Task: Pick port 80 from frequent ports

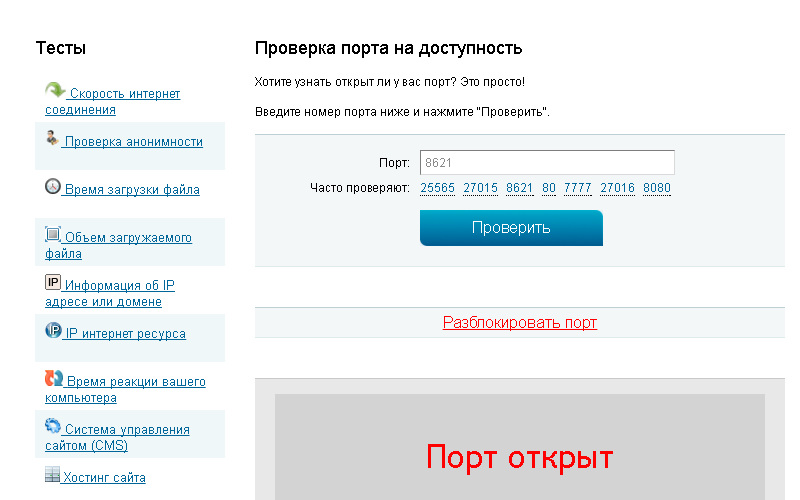Action: tap(549, 188)
